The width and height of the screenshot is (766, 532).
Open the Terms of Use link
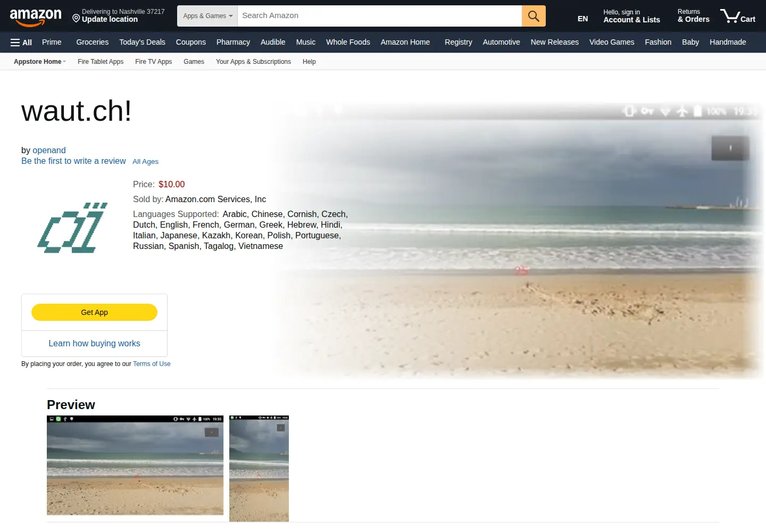[152, 364]
